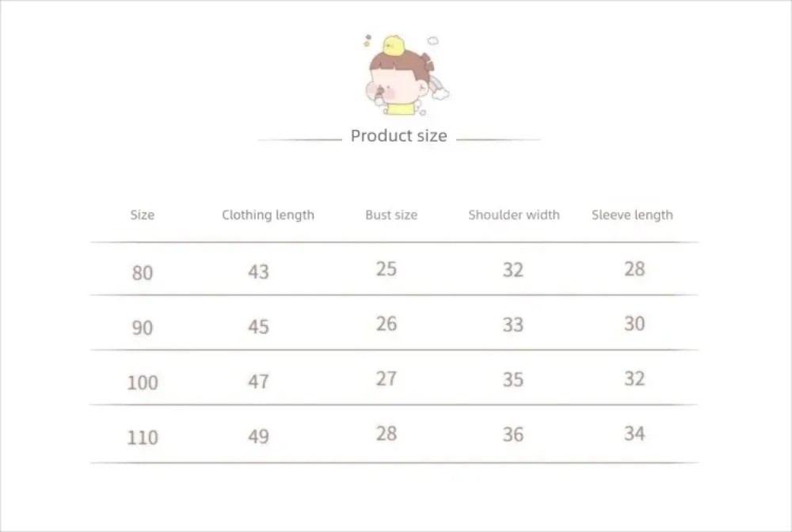
Task: Click size 80 in the Size column
Action: click(x=143, y=273)
